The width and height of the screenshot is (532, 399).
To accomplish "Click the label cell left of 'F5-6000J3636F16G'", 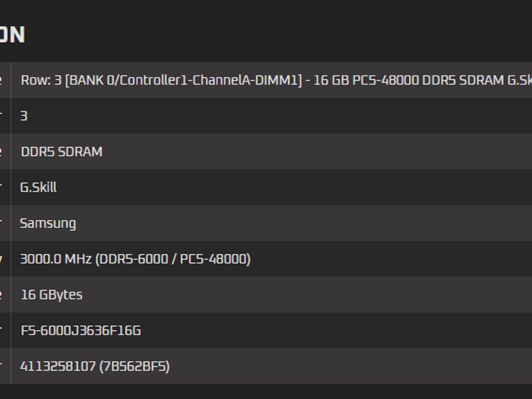I will pos(5,330).
